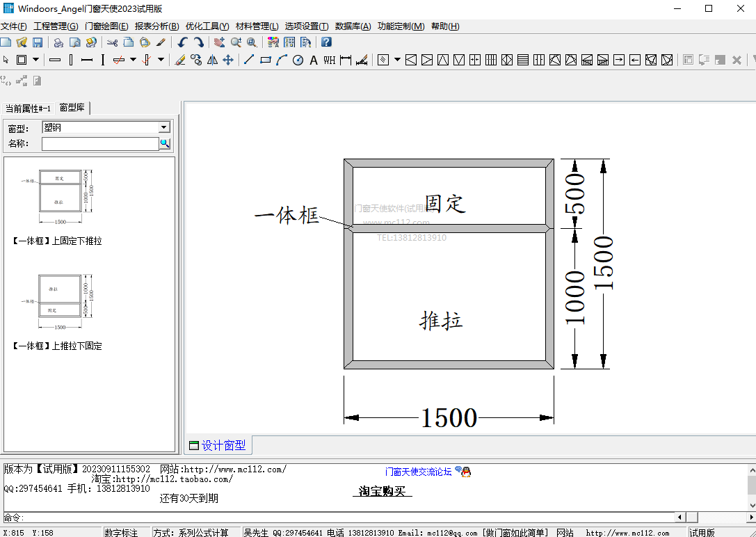The image size is (756, 537).
Task: Open dropdown beside vertical red-check bar tool
Action: coord(161,60)
